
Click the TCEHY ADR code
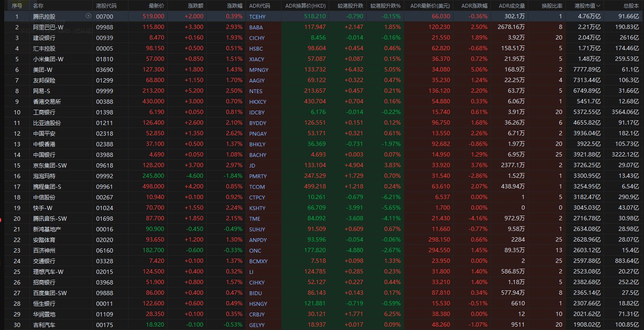tap(257, 17)
